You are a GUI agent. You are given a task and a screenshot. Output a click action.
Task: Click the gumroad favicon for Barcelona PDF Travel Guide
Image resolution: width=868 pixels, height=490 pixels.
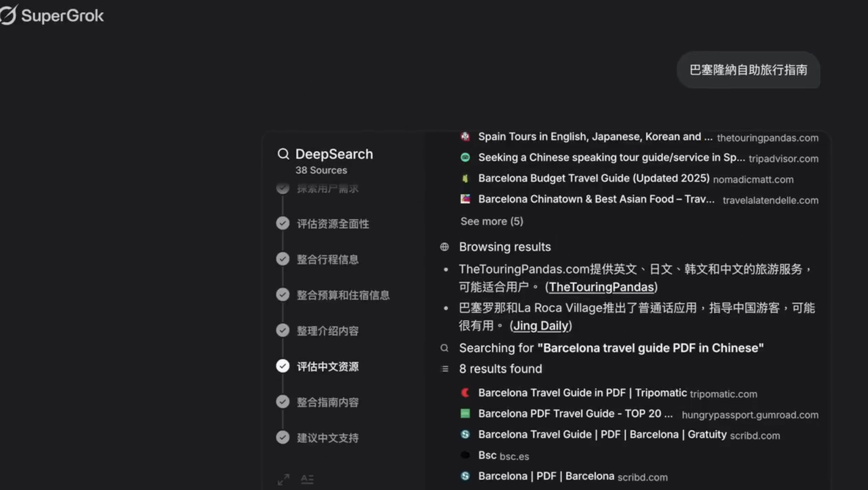[465, 413]
